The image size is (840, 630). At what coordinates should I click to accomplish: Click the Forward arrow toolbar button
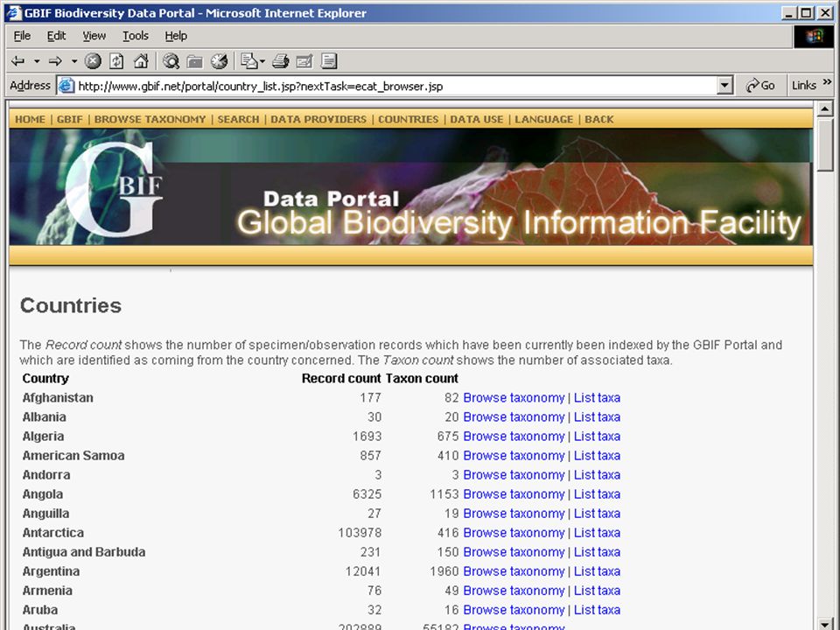pyautogui.click(x=55, y=61)
